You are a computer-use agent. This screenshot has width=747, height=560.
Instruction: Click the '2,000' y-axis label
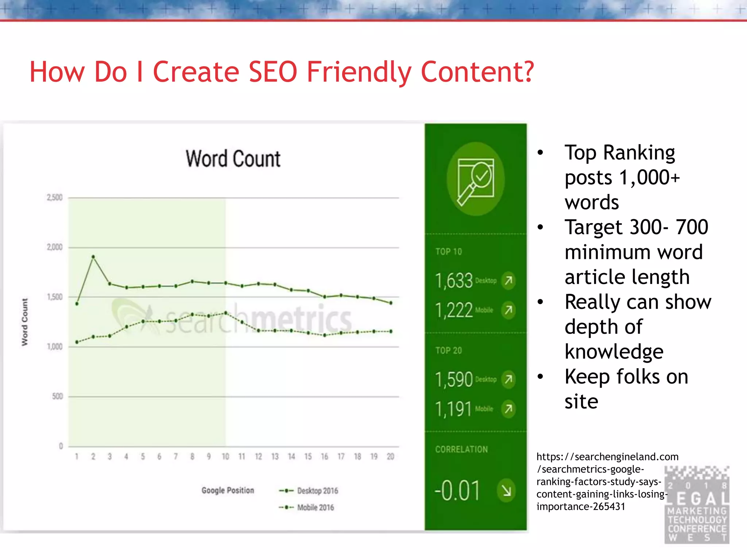[55, 247]
